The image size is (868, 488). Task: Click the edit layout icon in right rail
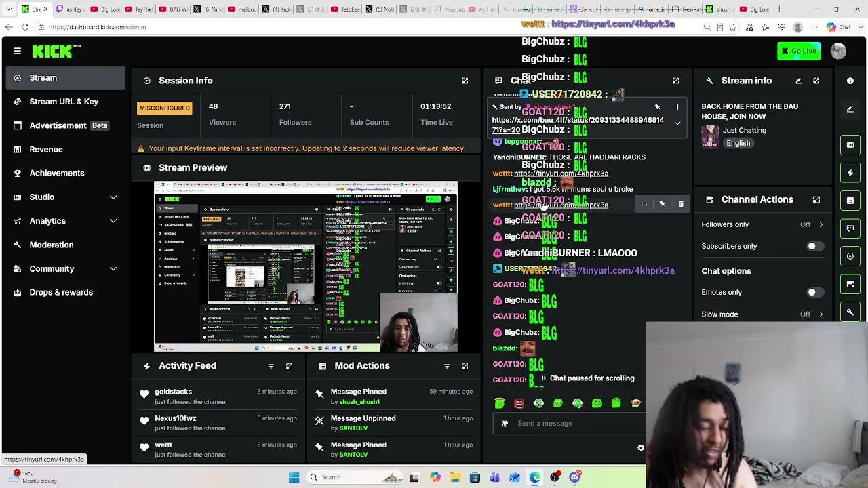(x=850, y=109)
